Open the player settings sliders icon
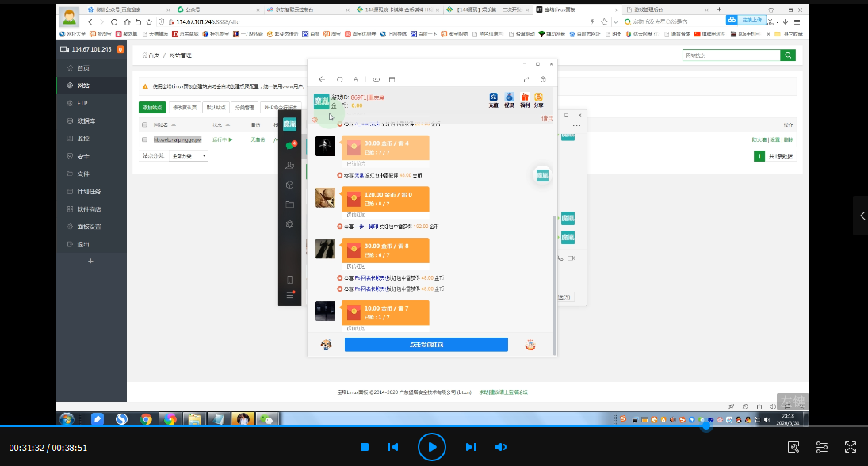Viewport: 868px width, 466px height. pyautogui.click(x=822, y=447)
